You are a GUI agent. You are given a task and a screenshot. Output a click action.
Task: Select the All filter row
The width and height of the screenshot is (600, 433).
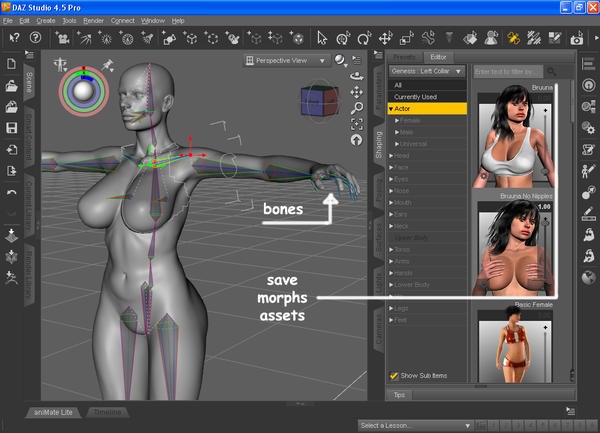click(x=427, y=85)
